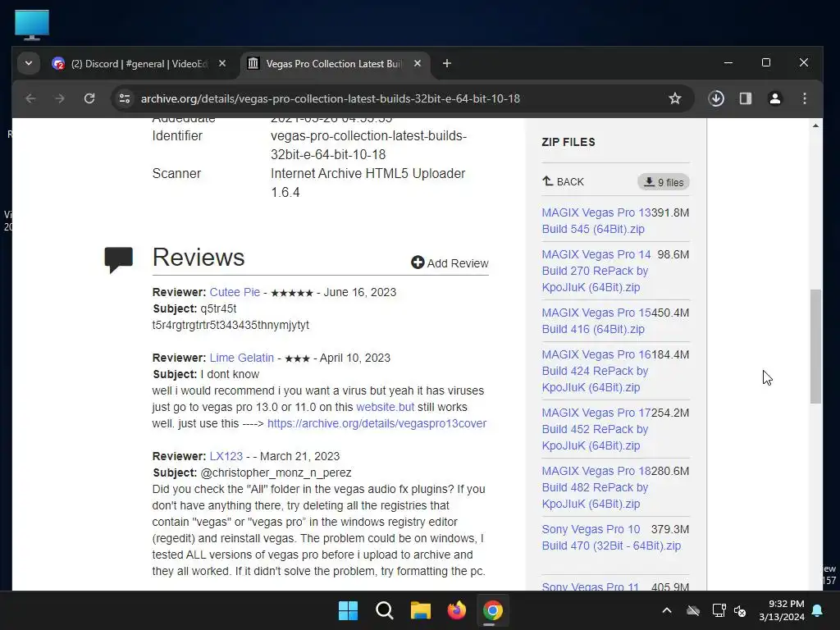Screen dimensions: 840x630
Task: Click the page vertical scrollbar thumb
Action: pyautogui.click(x=815, y=346)
